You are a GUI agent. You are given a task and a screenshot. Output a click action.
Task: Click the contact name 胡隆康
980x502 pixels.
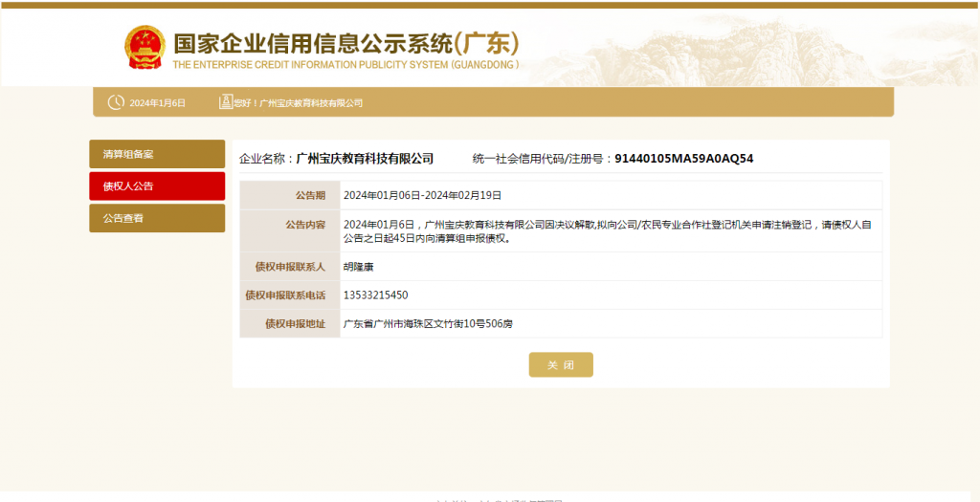pyautogui.click(x=359, y=267)
